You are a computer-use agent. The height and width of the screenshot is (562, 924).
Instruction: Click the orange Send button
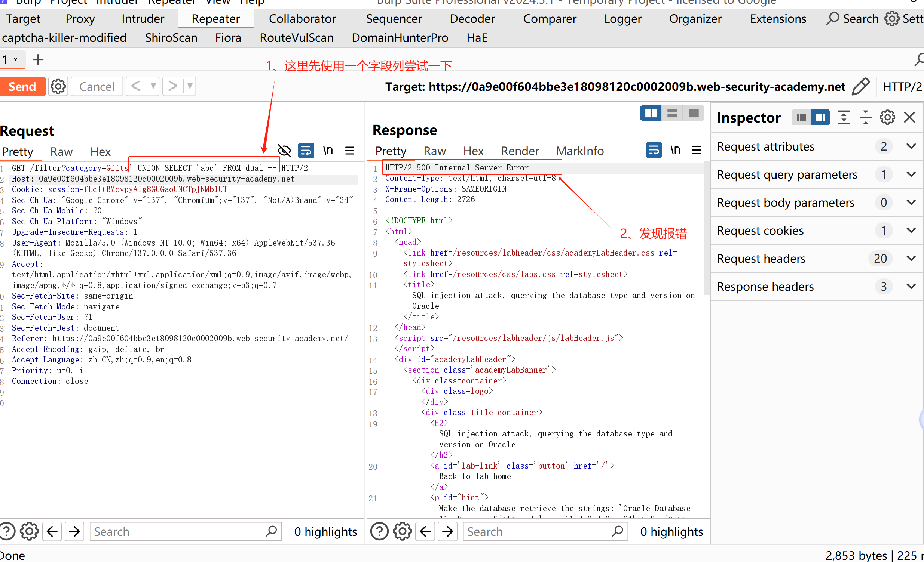[22, 87]
